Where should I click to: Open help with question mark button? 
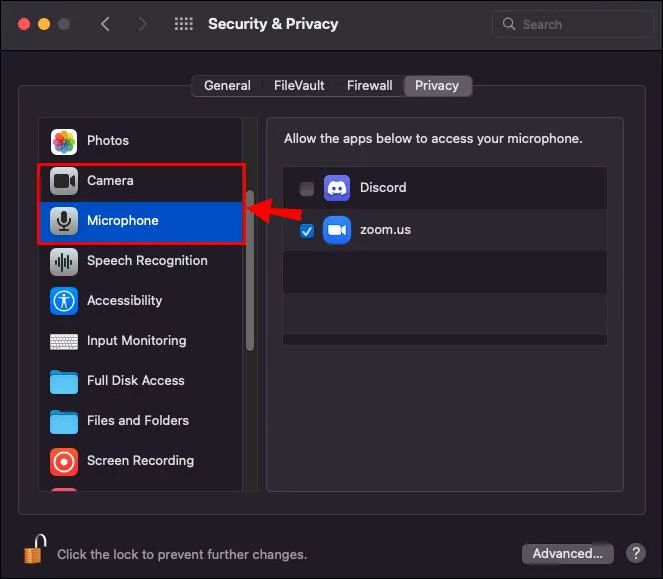tap(635, 553)
